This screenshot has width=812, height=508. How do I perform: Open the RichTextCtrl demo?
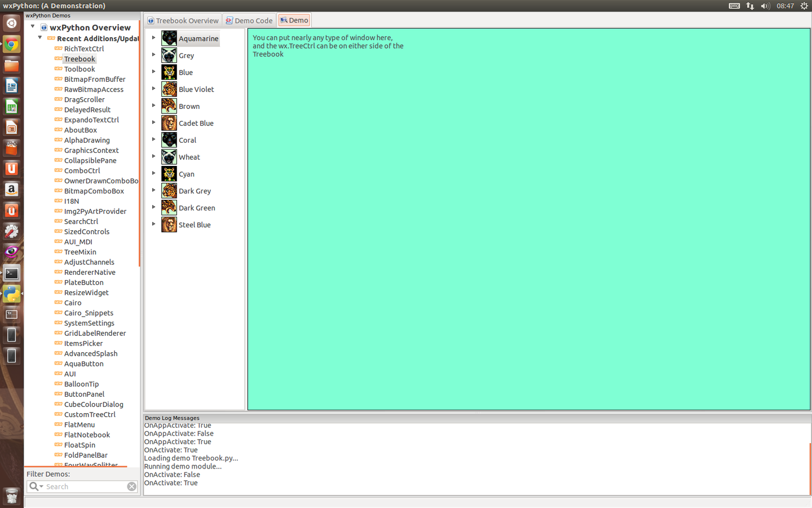(x=84, y=49)
